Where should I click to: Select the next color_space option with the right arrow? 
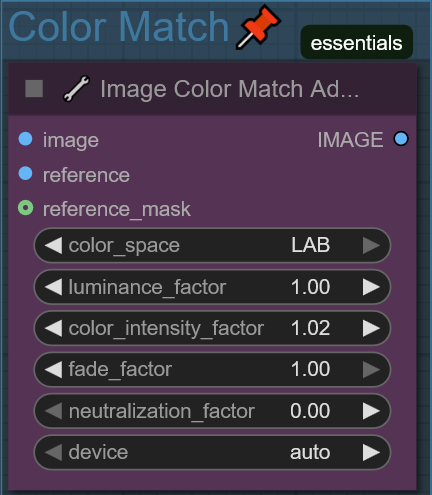coord(371,246)
